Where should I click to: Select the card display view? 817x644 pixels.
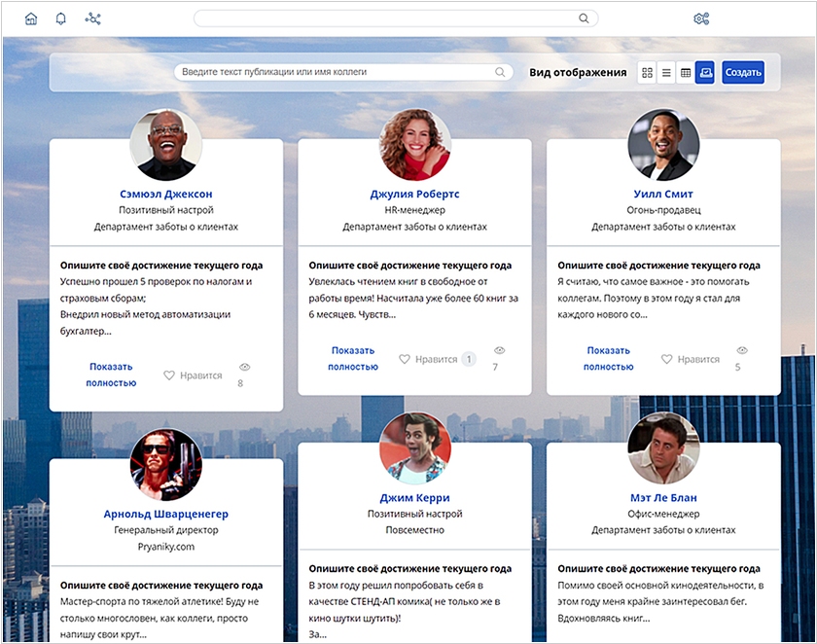pyautogui.click(x=705, y=72)
